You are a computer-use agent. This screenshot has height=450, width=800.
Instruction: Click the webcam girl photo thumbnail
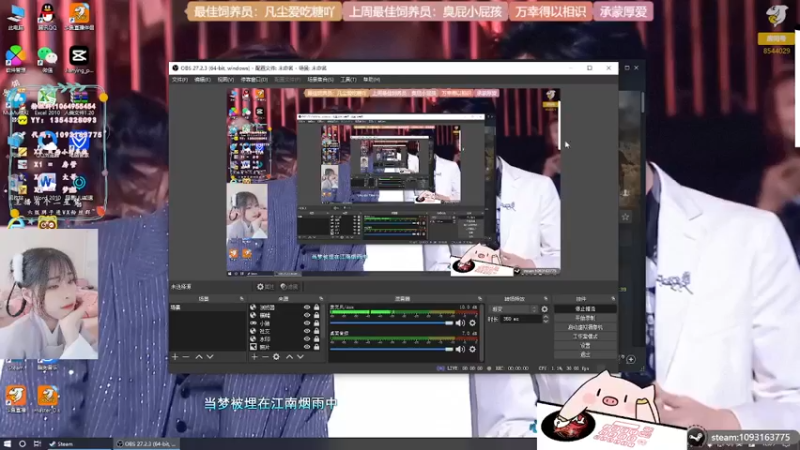49,294
